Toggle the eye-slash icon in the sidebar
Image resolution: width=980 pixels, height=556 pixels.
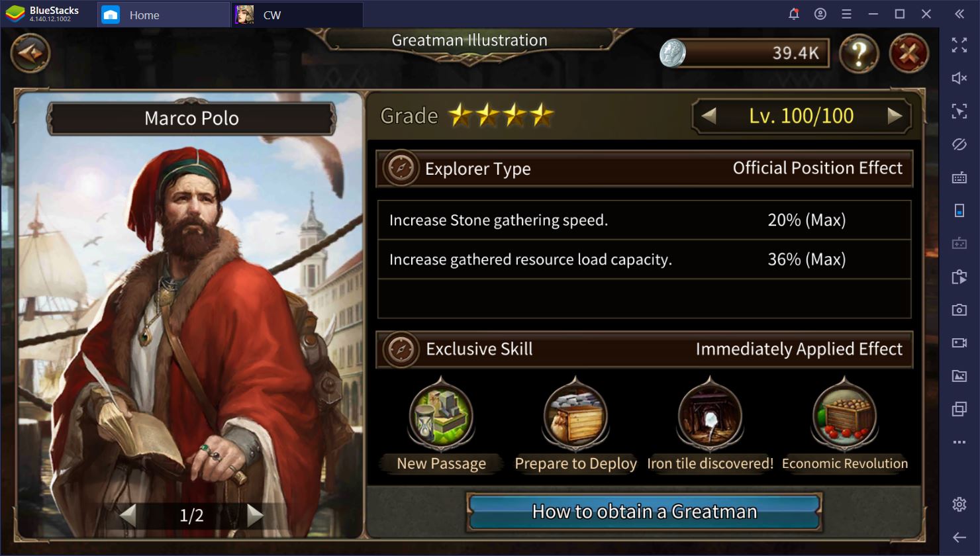tap(959, 144)
